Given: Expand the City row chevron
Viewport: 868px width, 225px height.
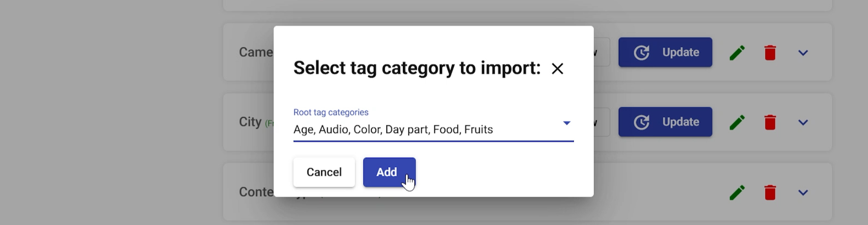Looking at the screenshot, I should [x=803, y=123].
